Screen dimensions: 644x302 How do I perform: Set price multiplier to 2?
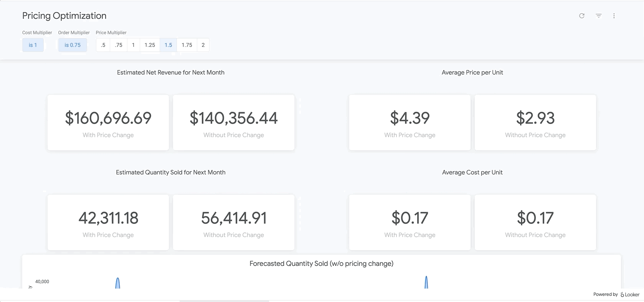pos(203,45)
